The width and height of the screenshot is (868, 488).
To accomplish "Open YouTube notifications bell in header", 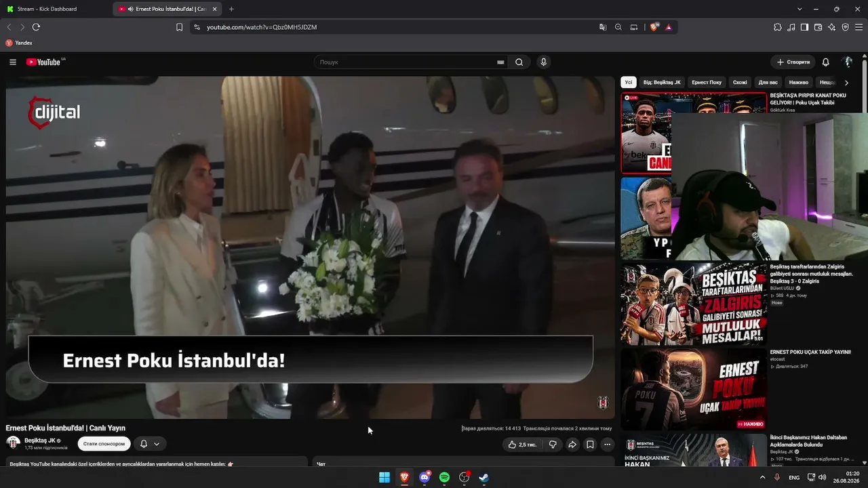I will [x=825, y=62].
